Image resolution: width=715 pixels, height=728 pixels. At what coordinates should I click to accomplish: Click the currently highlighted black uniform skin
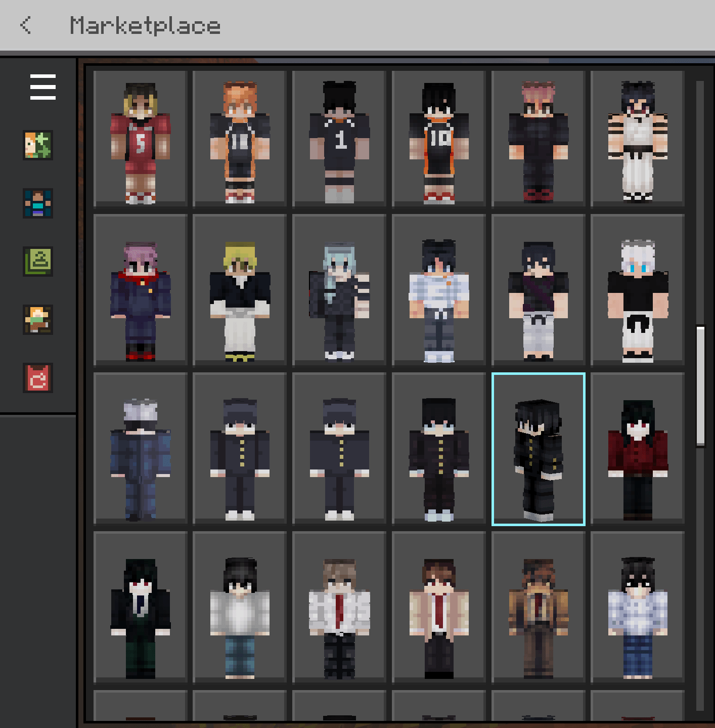point(539,449)
